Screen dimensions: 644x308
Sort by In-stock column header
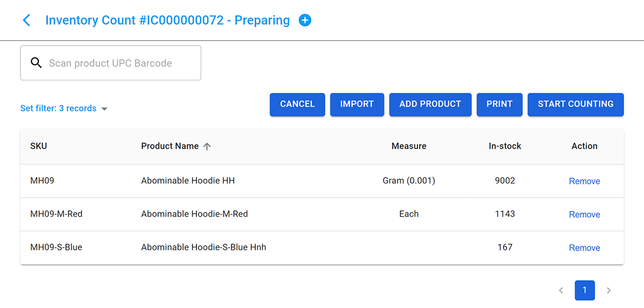pyautogui.click(x=504, y=146)
